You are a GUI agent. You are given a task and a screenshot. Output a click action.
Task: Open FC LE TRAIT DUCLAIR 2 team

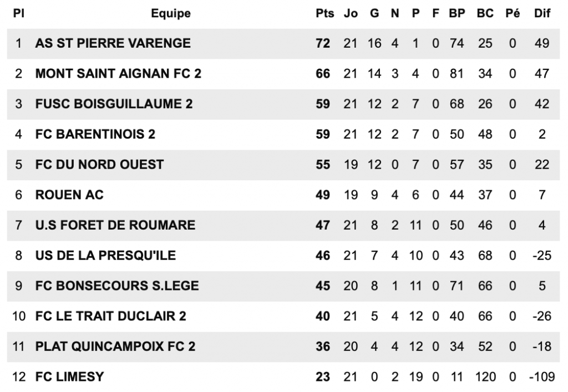[x=110, y=316]
